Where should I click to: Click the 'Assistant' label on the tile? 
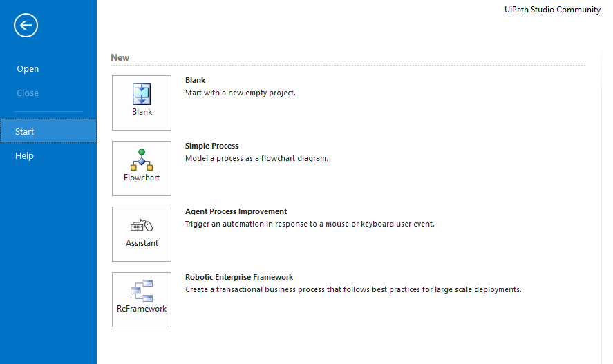click(142, 243)
